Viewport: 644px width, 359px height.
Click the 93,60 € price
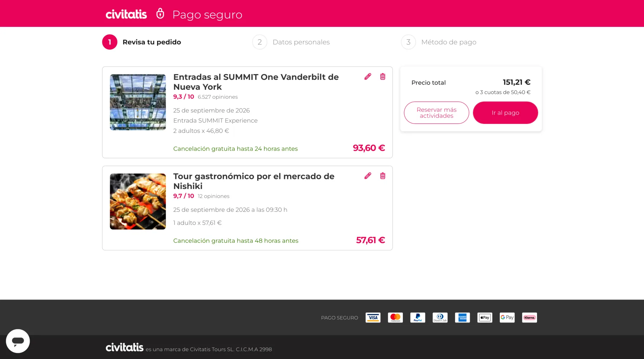pos(369,148)
